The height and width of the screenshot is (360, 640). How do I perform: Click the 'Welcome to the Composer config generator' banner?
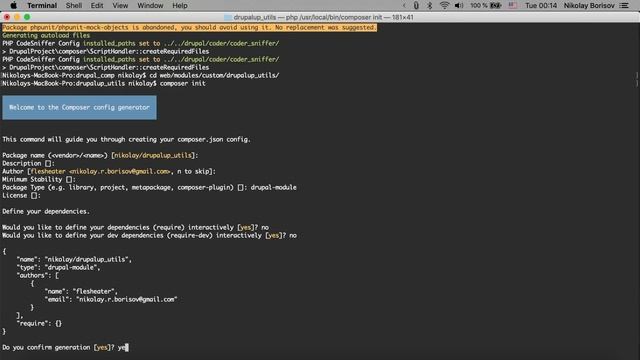(x=79, y=107)
